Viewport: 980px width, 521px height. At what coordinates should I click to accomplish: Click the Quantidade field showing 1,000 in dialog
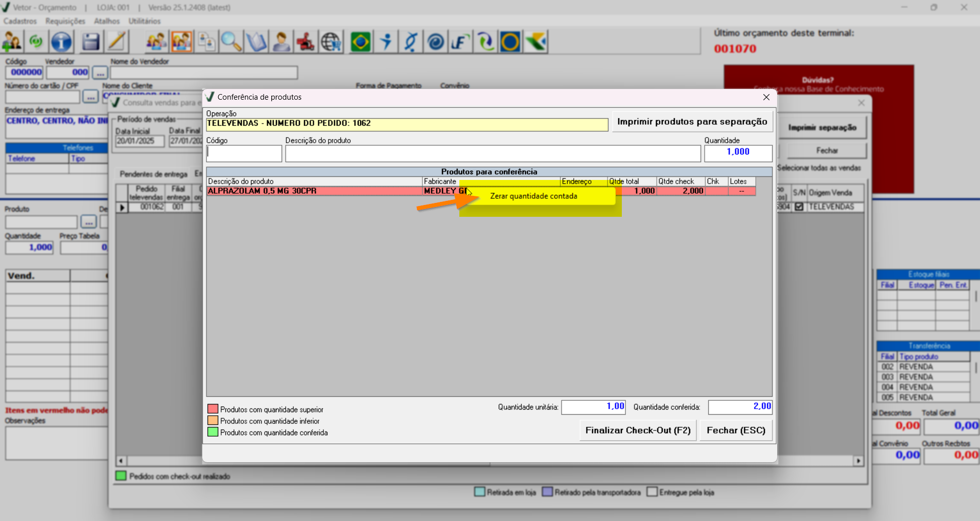point(738,153)
